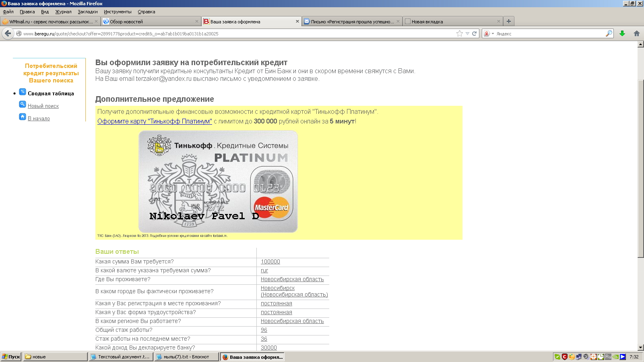644x362 pixels.
Task: Open the Закладки menu
Action: (x=88, y=12)
